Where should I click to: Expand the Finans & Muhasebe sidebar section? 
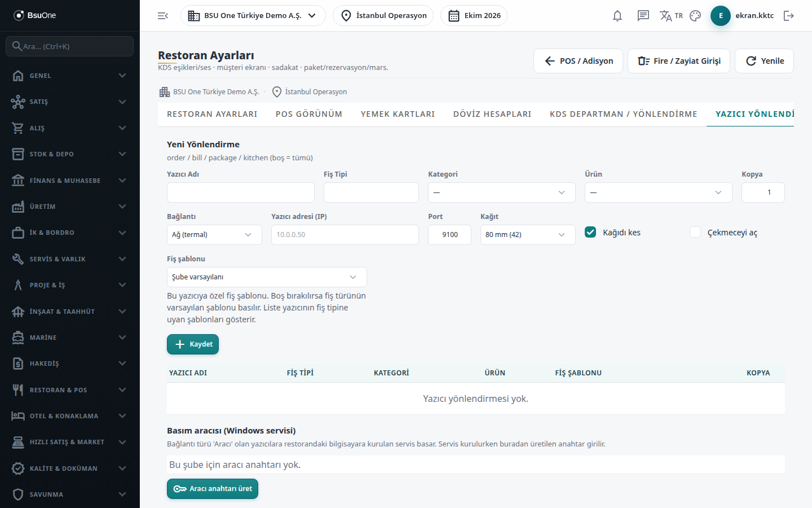point(70,181)
